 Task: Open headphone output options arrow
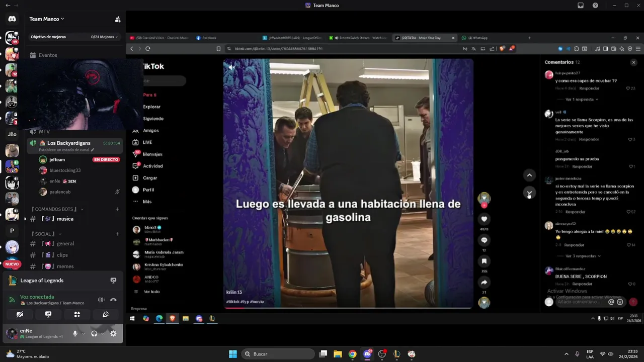[102, 333]
